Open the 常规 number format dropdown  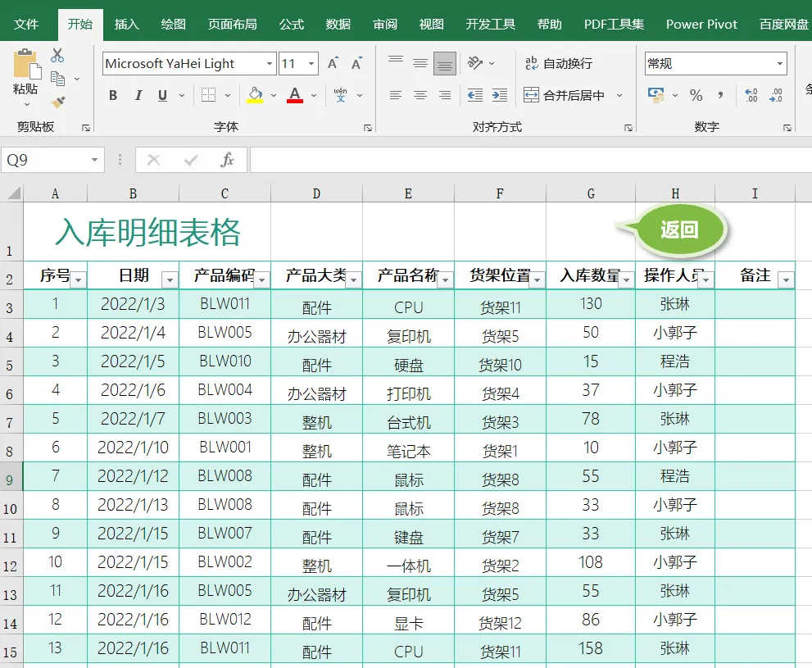pyautogui.click(x=779, y=64)
